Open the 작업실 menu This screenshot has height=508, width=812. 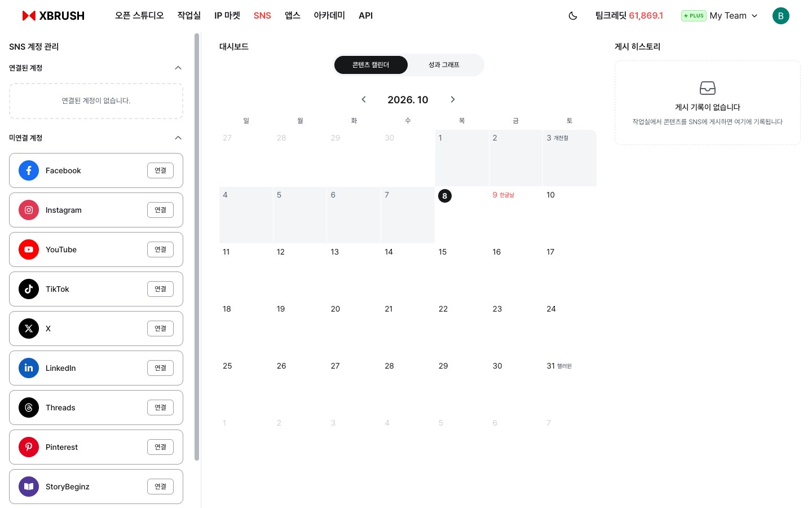pos(189,16)
